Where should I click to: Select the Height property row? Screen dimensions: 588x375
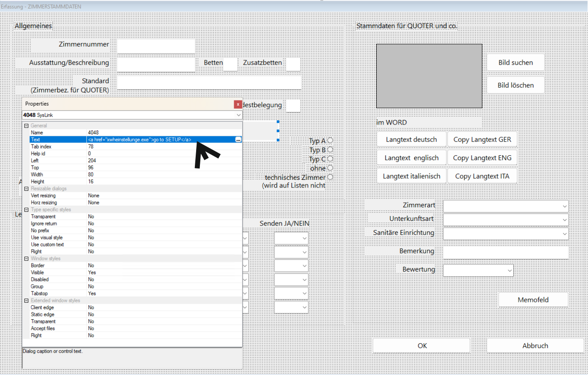pyautogui.click(x=132, y=182)
